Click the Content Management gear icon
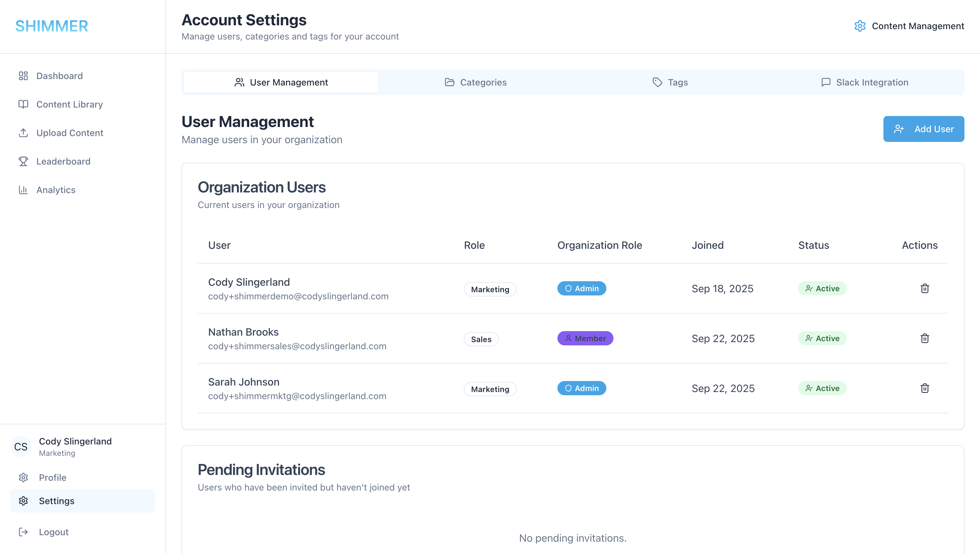The image size is (980, 554). click(860, 26)
